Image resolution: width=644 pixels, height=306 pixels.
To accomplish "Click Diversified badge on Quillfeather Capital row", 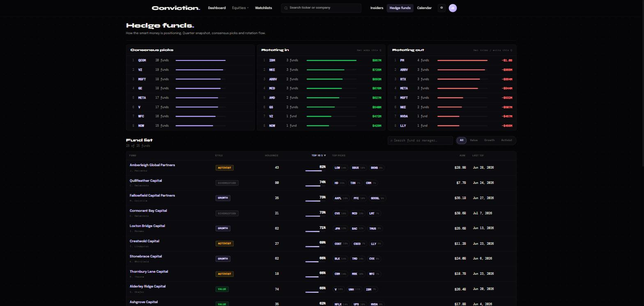I will point(227,183).
